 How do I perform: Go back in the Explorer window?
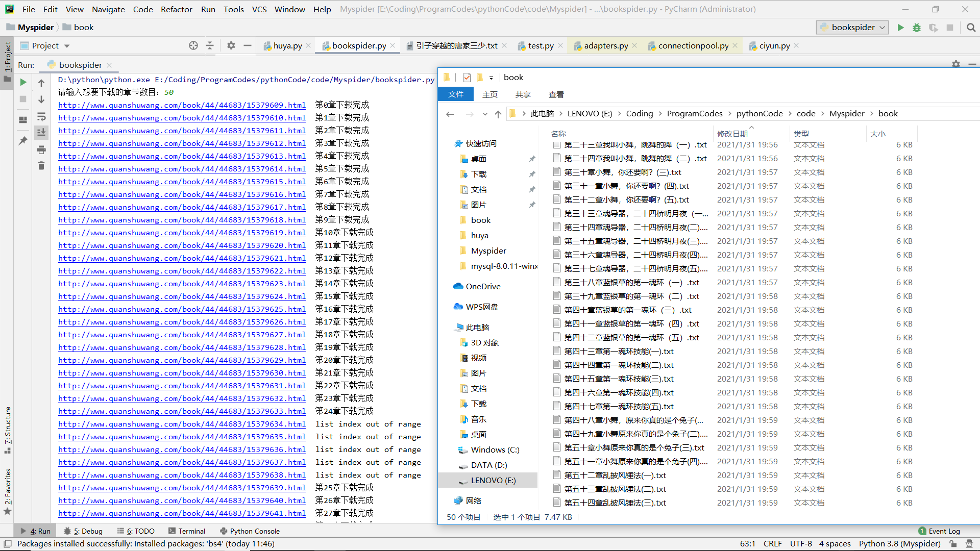pos(450,114)
